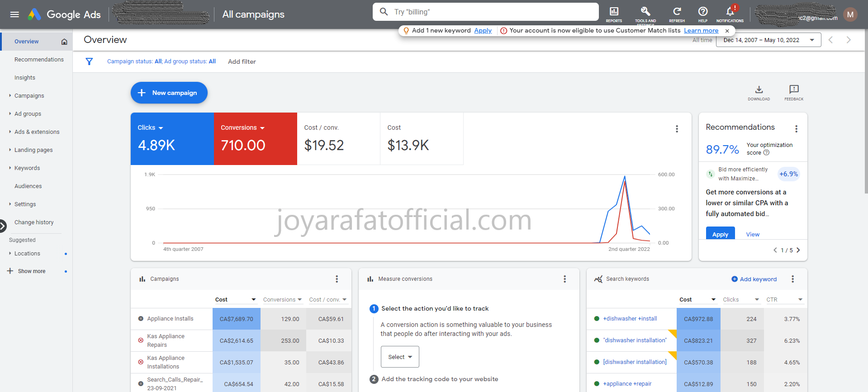Image resolution: width=868 pixels, height=392 pixels.
Task: Show next recommendation in 1/5 pager
Action: [798, 250]
